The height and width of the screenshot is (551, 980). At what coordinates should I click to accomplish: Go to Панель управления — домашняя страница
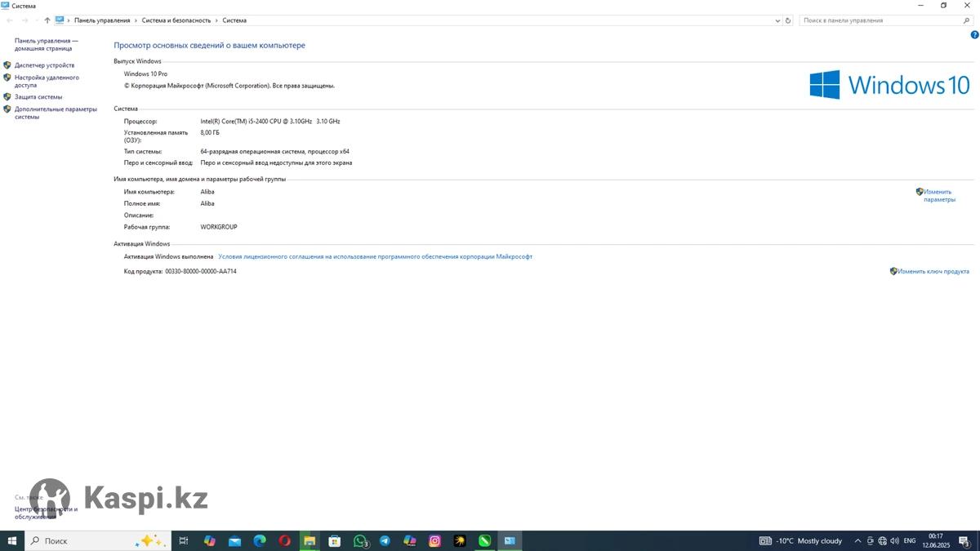click(47, 44)
